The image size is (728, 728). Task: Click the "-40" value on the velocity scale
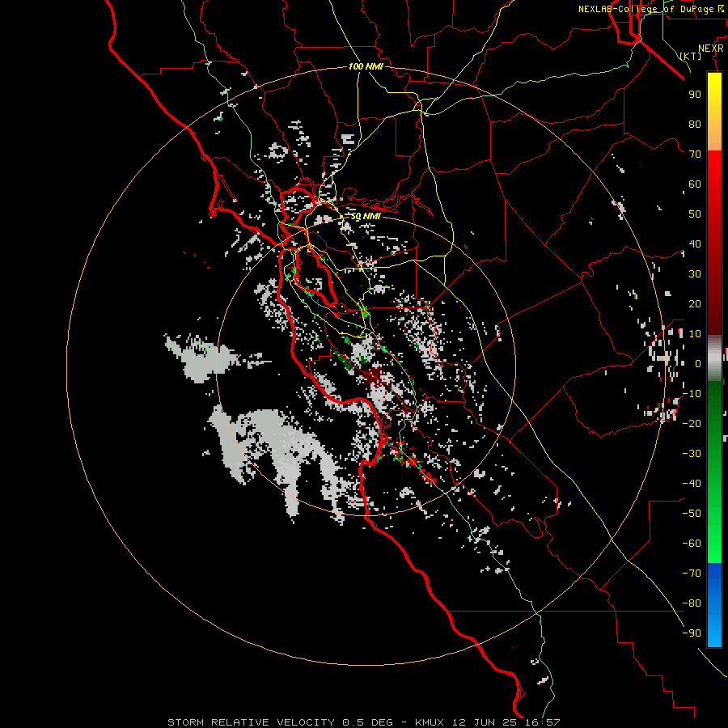click(x=692, y=484)
